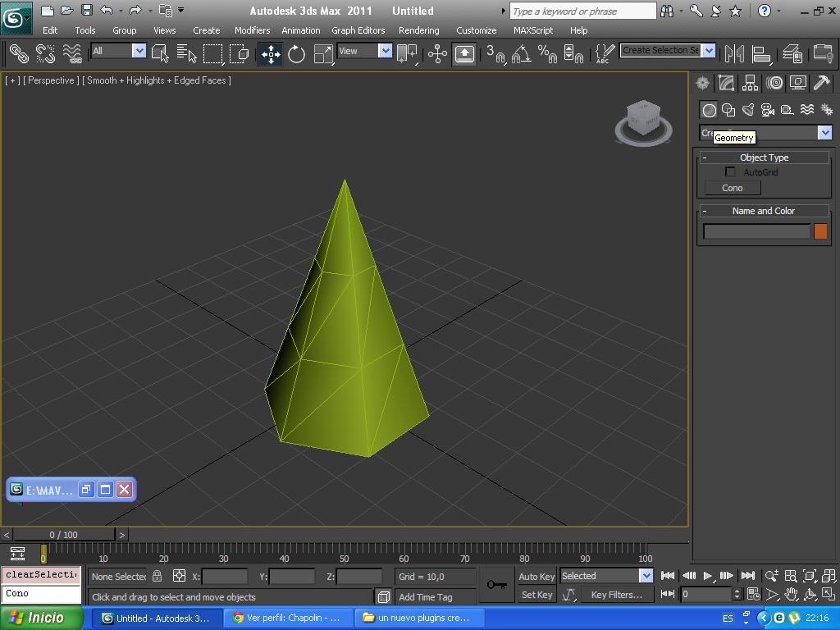
Task: Select the Systems category button
Action: tap(827, 111)
